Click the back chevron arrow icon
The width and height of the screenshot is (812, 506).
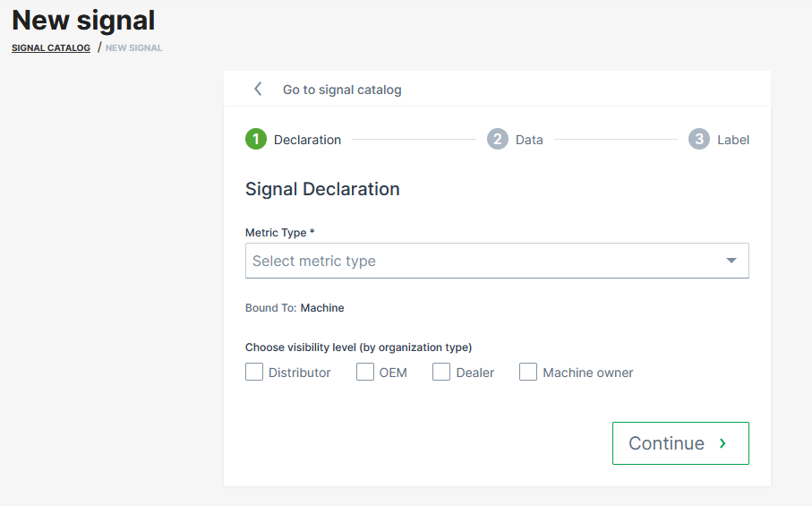[258, 89]
